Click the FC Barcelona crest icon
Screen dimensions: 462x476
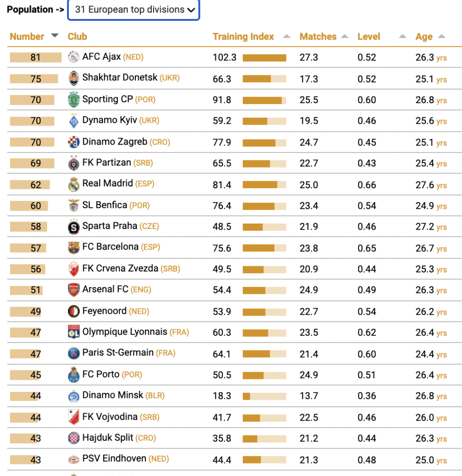point(74,248)
